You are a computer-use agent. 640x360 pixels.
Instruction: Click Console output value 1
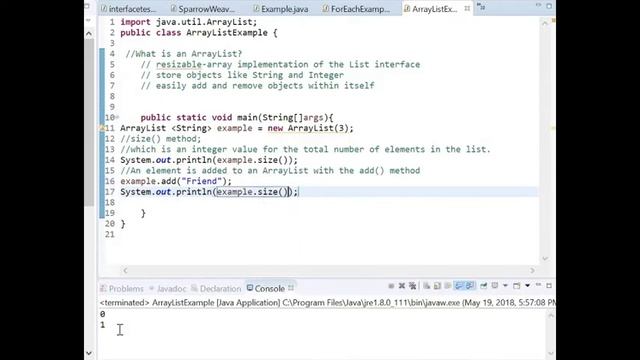coord(102,325)
